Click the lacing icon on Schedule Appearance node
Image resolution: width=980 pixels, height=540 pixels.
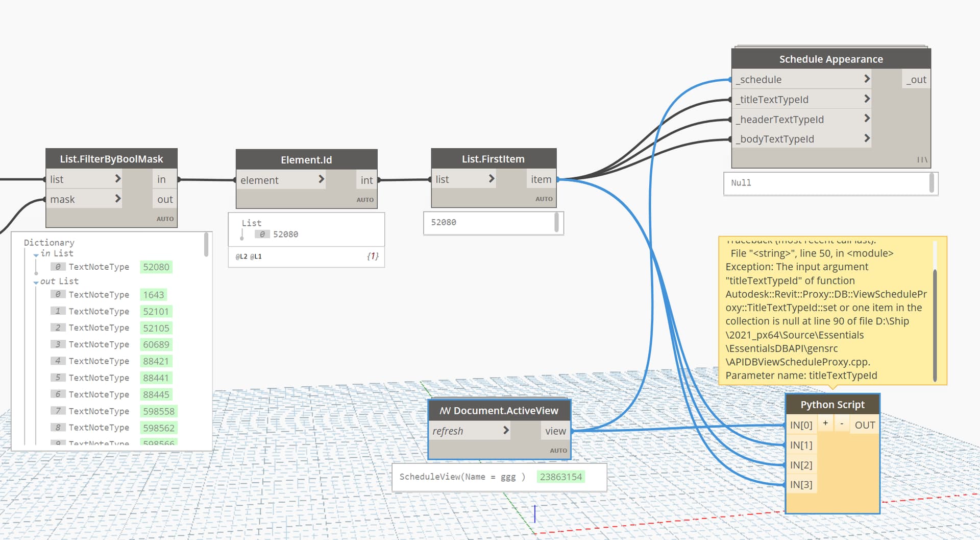[922, 159]
